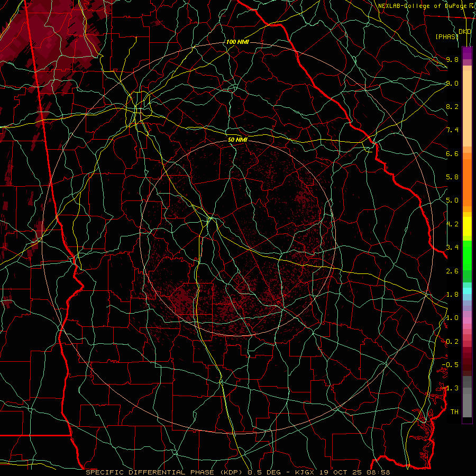Pick the pink segment of the color bar
The width and height of the screenshot is (476, 476).
[x=467, y=321]
